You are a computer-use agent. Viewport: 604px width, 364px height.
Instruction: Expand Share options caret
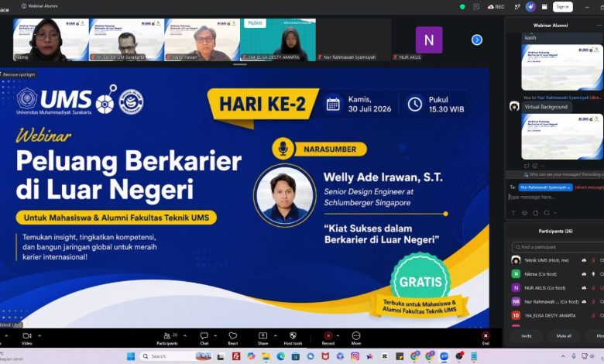click(x=275, y=335)
